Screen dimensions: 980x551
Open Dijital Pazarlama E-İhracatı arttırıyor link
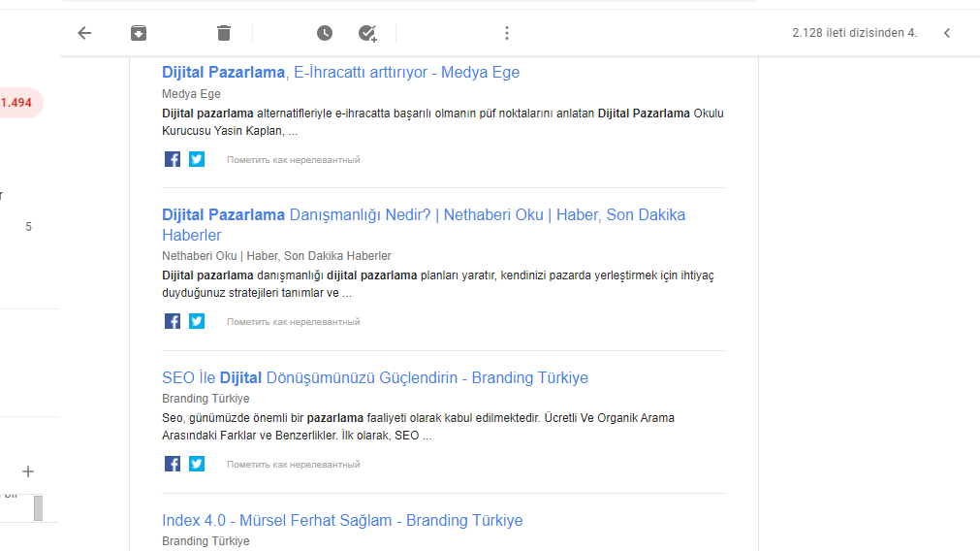pos(340,73)
